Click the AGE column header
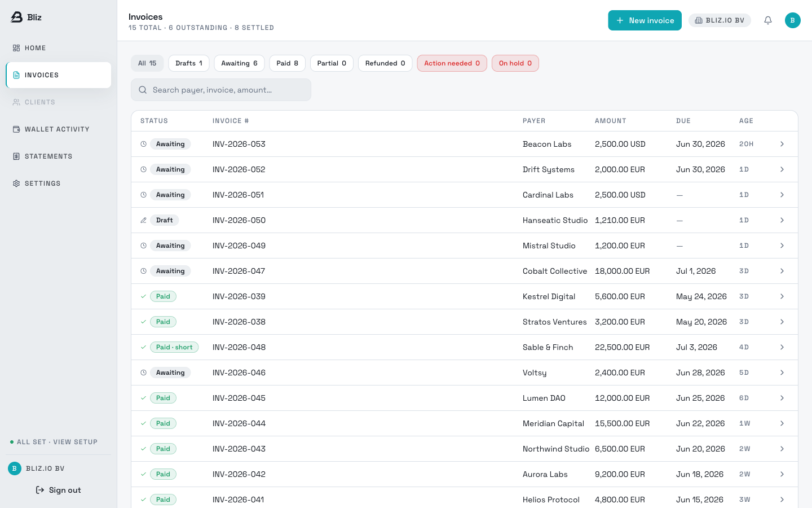 tap(747, 121)
